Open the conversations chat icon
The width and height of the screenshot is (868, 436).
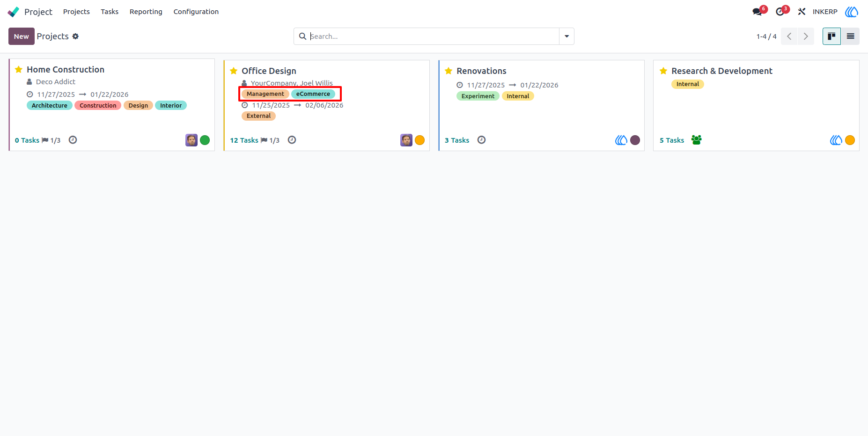(x=757, y=12)
